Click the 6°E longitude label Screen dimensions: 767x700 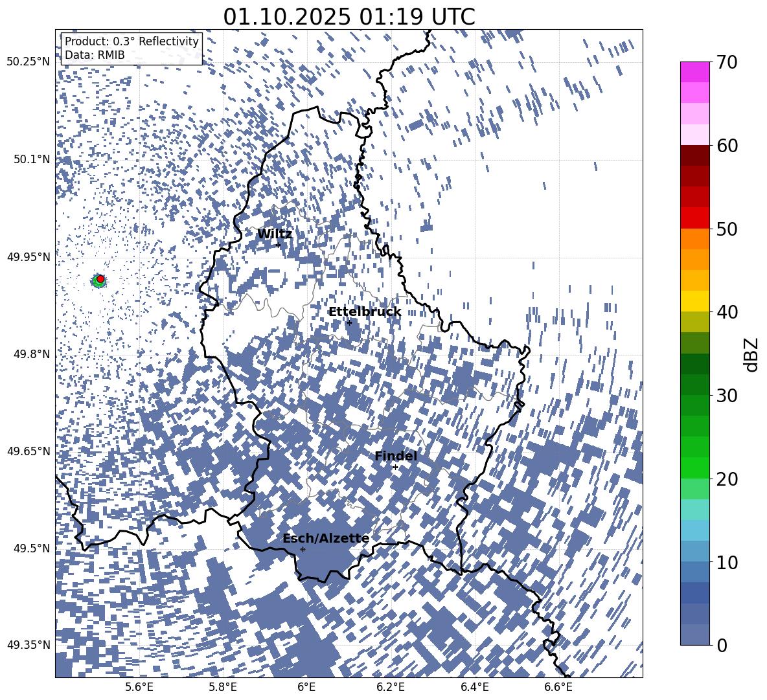point(306,688)
